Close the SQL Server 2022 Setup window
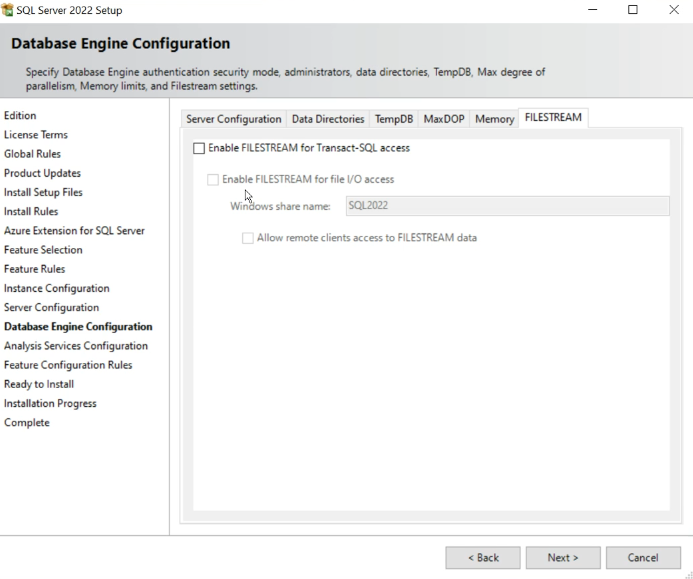Screen dimensions: 693x579 [x=674, y=10]
